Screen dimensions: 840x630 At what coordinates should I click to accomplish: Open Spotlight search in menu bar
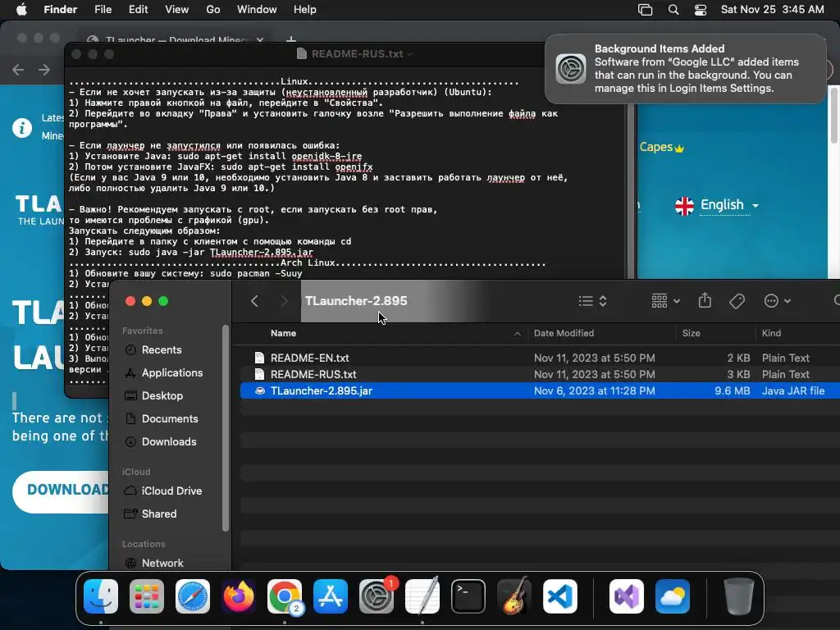(673, 10)
